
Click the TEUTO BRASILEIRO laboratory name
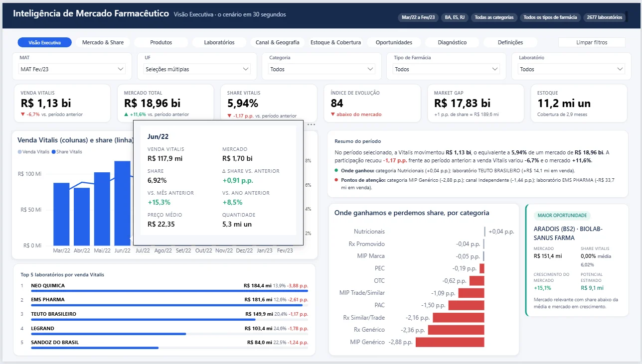(53, 314)
